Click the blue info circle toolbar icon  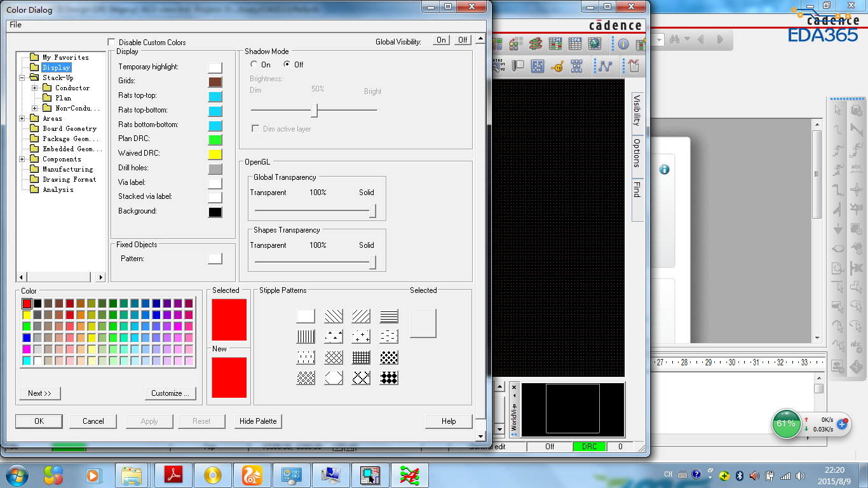pyautogui.click(x=623, y=44)
